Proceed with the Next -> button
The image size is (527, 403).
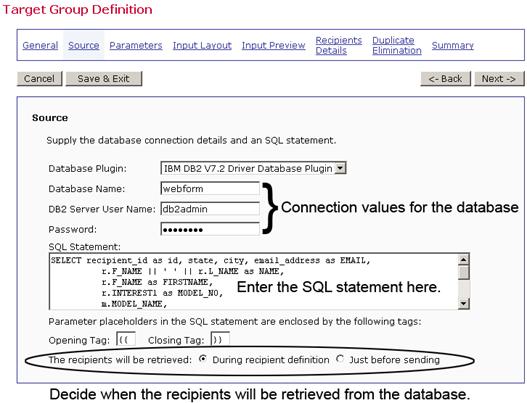tap(499, 79)
